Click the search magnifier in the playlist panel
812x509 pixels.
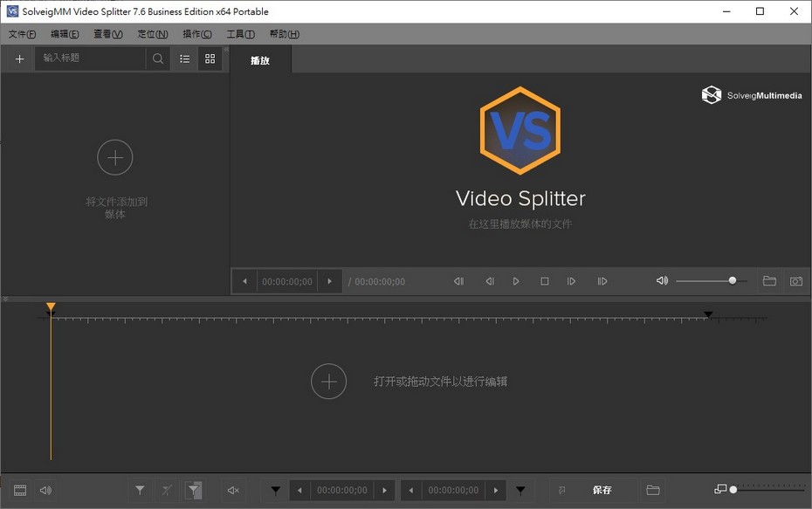[157, 58]
